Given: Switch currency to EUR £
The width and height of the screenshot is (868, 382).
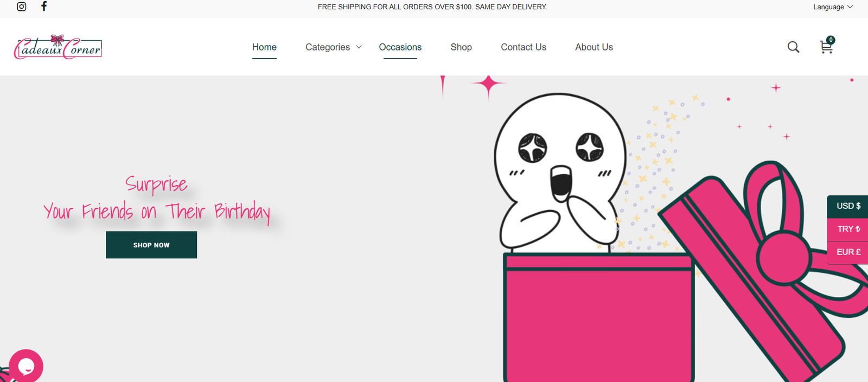Looking at the screenshot, I should coord(848,252).
